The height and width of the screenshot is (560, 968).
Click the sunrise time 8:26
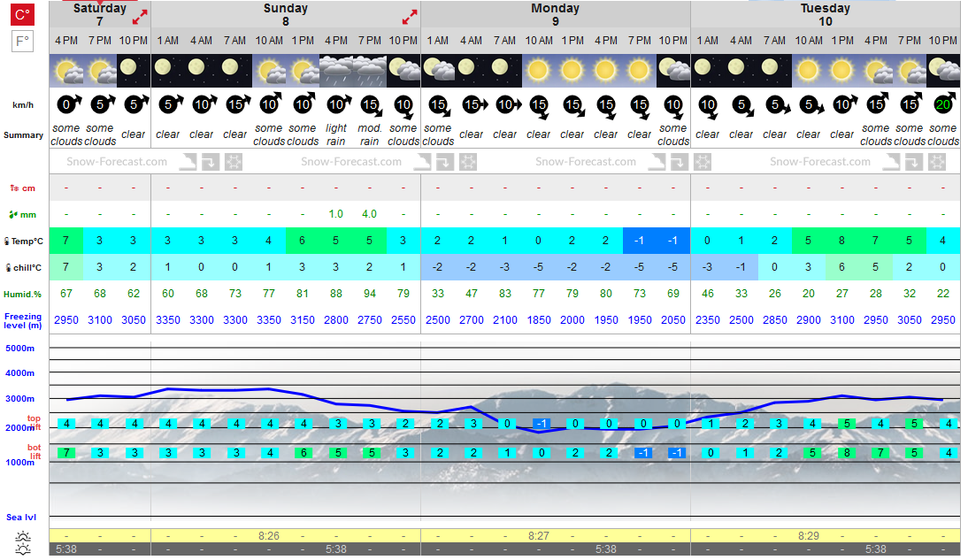click(269, 536)
